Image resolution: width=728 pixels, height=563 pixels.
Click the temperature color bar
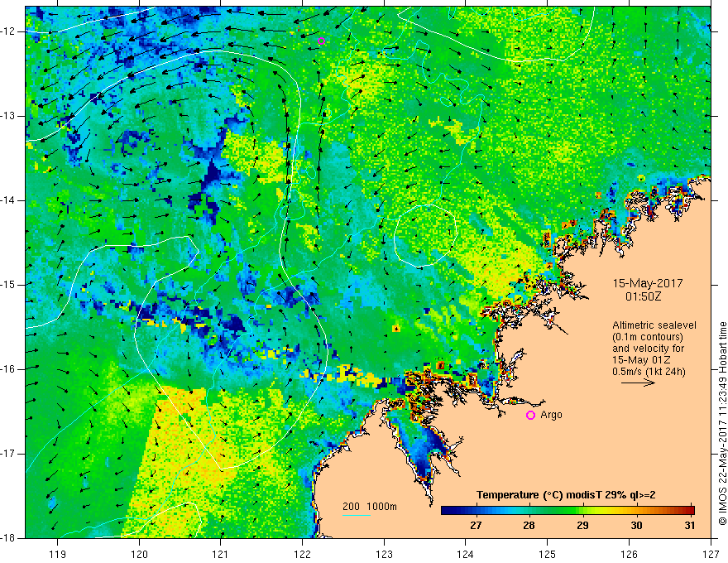[568, 510]
